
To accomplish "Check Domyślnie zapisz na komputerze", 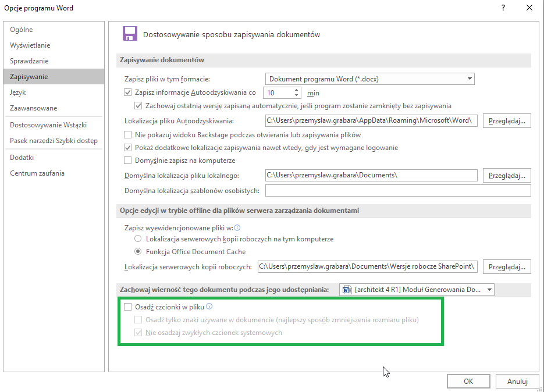I will pyautogui.click(x=127, y=161).
